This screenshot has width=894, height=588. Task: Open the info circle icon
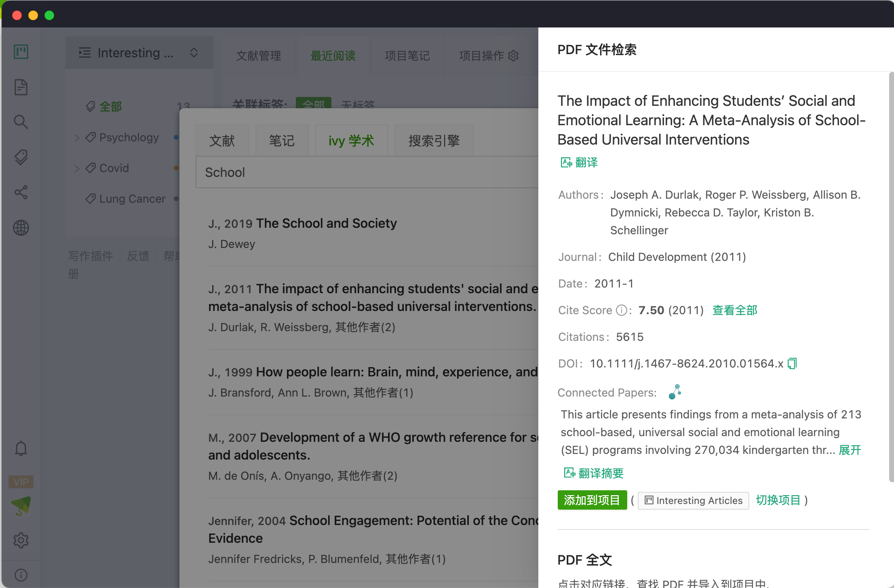point(21,575)
